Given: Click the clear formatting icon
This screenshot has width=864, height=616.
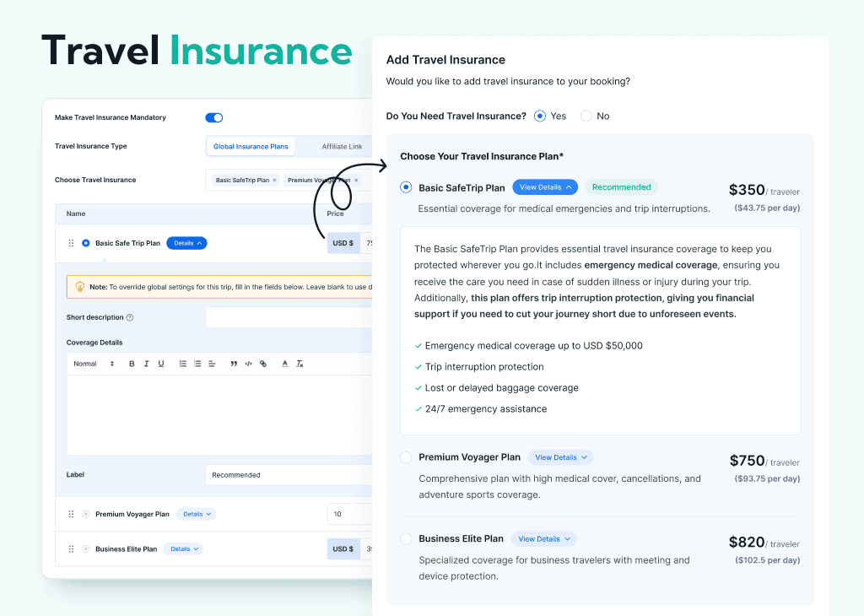Looking at the screenshot, I should click(300, 364).
